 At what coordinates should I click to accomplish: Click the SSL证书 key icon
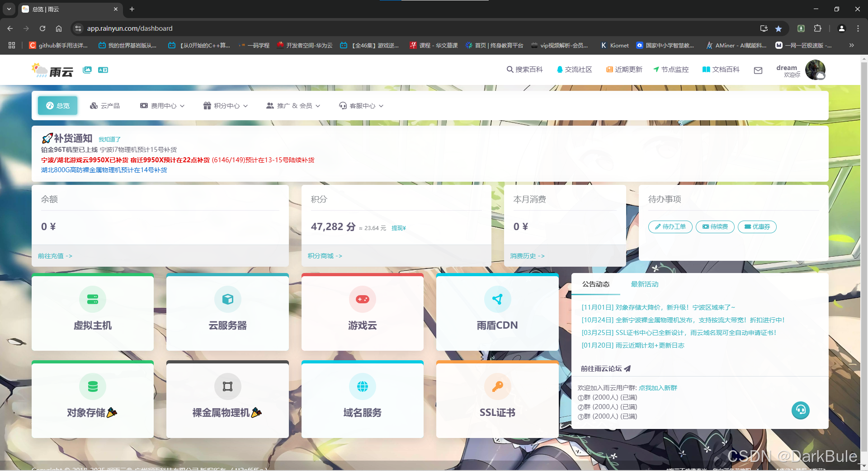click(497, 386)
